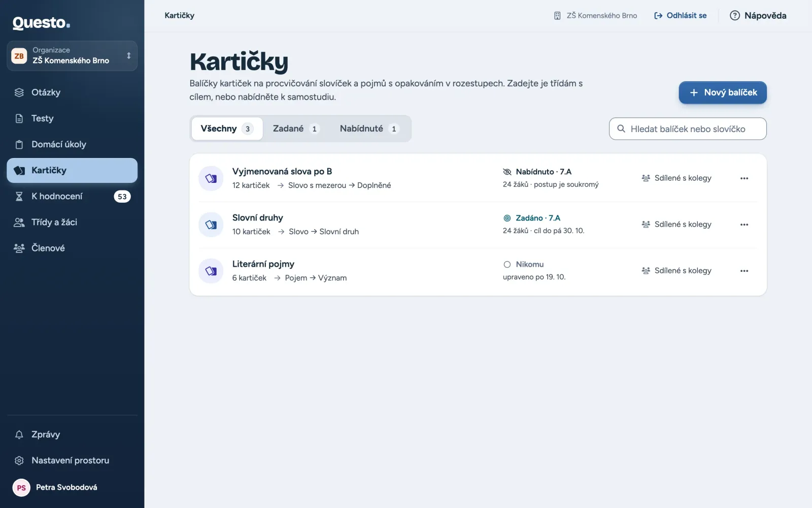Open Nápověda help
Screen dimensions: 812x508
[x=758, y=16]
